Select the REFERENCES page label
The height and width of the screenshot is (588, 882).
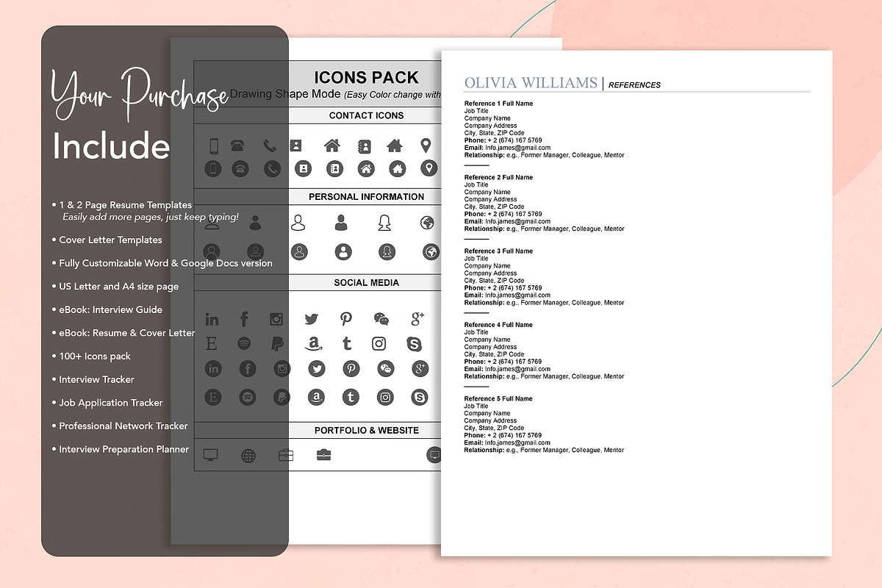(634, 85)
